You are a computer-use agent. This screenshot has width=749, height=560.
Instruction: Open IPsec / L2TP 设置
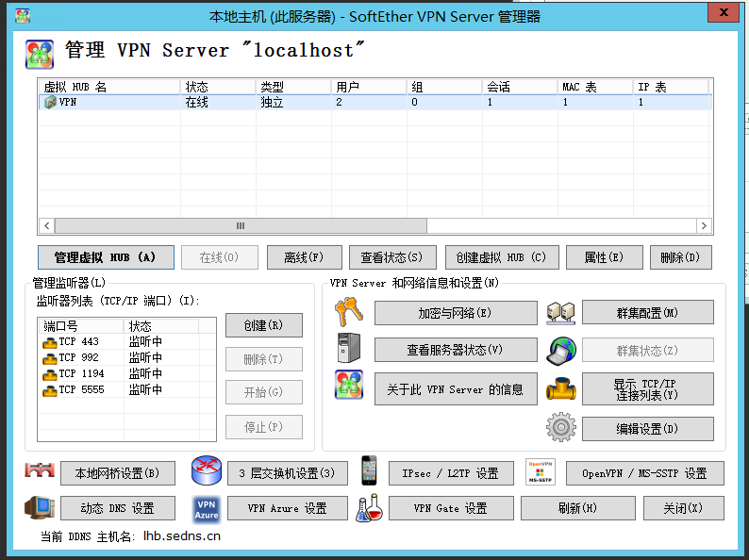coord(452,473)
